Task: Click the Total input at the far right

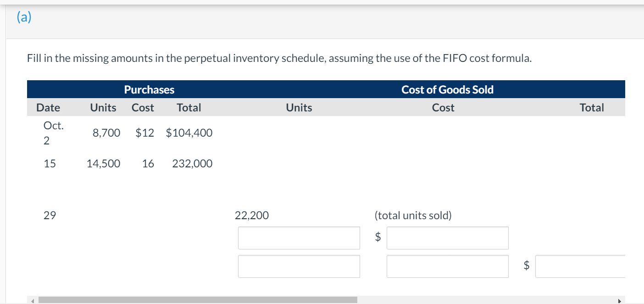Action: point(580,266)
